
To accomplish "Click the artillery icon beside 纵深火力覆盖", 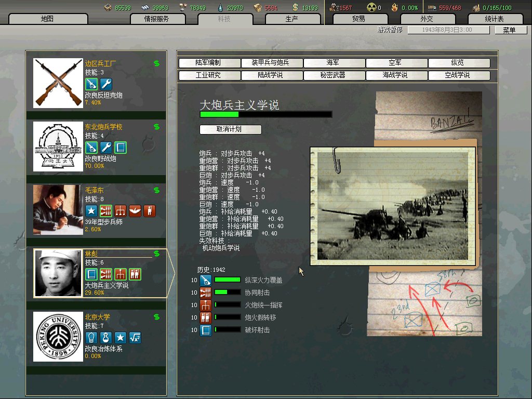I will pos(206,280).
